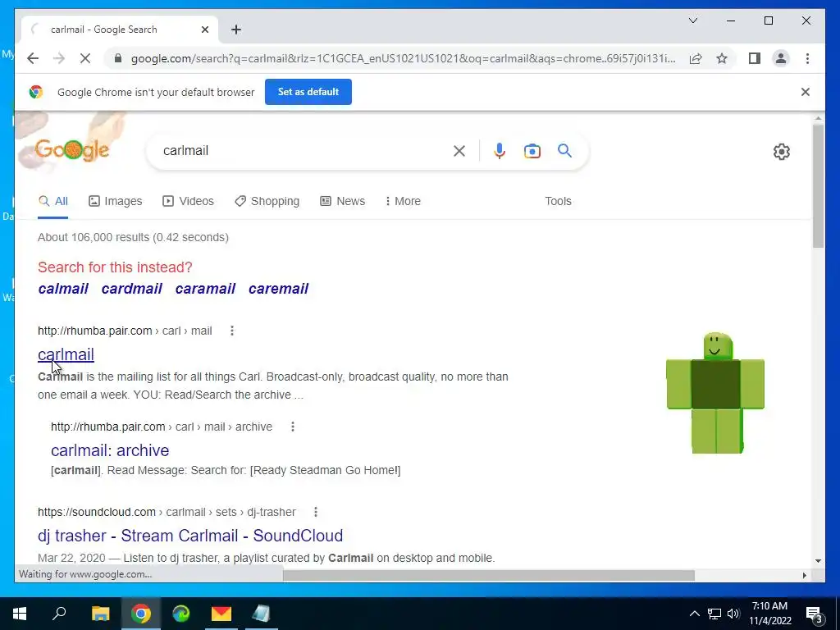Viewport: 840px width, 630px height.
Task: Open Google quick settings gear
Action: [x=782, y=152]
